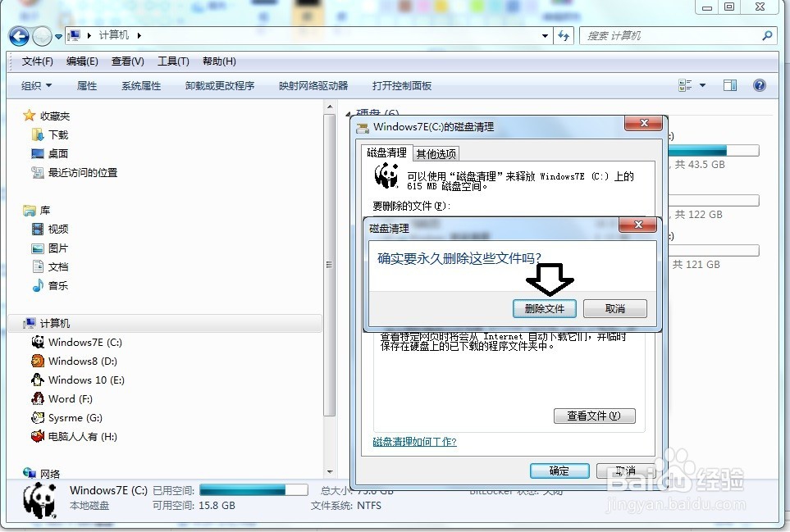Select the 下载 folder
The image size is (790, 532).
(49, 135)
